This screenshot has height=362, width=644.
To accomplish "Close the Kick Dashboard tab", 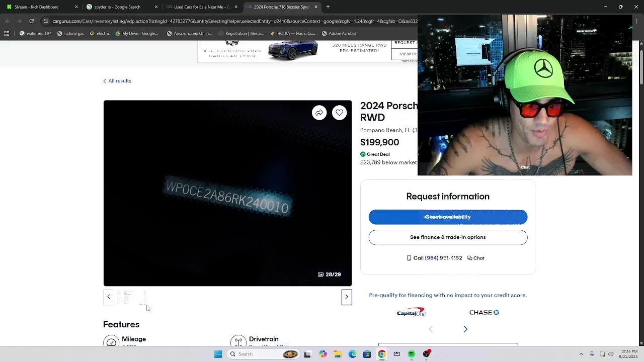I will [x=77, y=7].
